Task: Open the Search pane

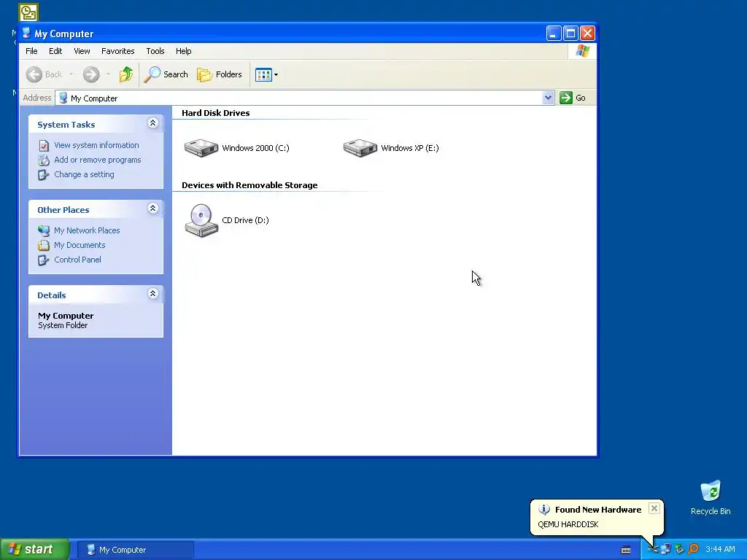Action: pos(166,74)
